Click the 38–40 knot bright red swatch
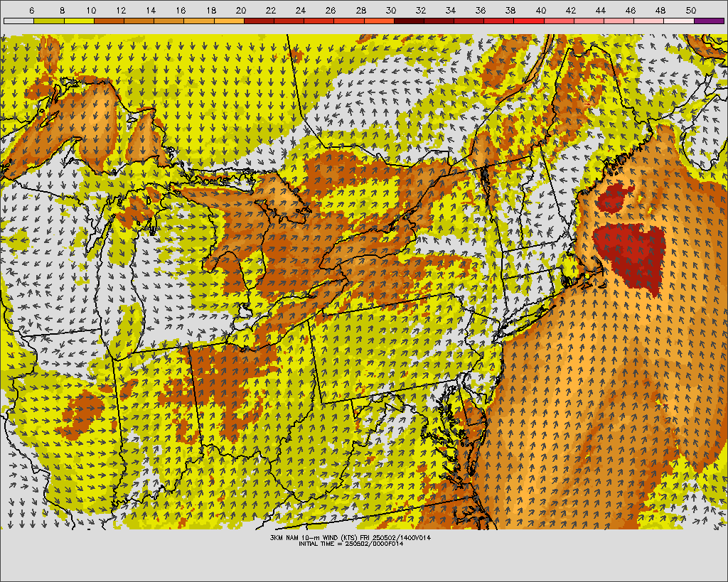The image size is (728, 582). [x=529, y=21]
